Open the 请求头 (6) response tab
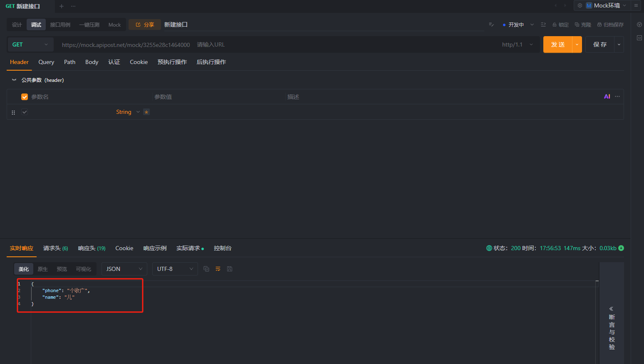644x364 pixels. tap(55, 248)
